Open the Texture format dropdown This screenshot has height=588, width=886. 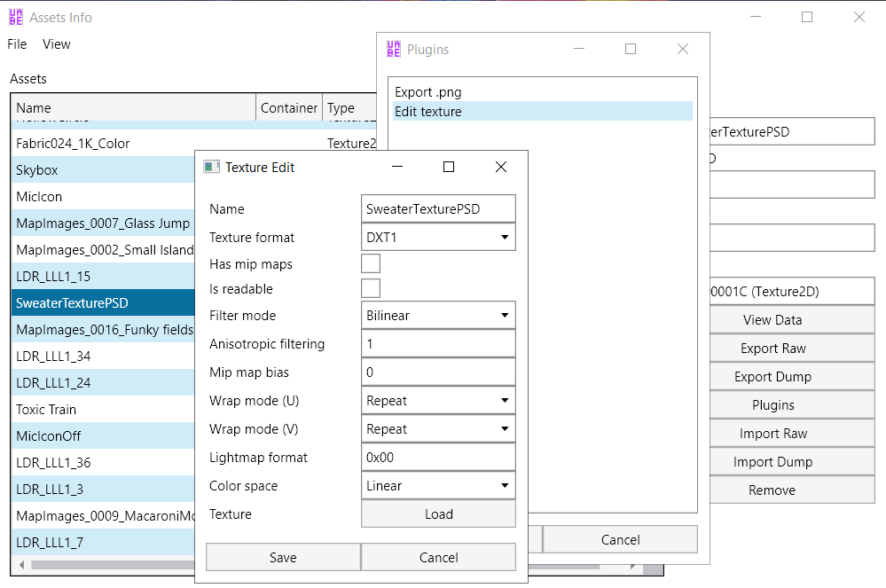pos(438,238)
